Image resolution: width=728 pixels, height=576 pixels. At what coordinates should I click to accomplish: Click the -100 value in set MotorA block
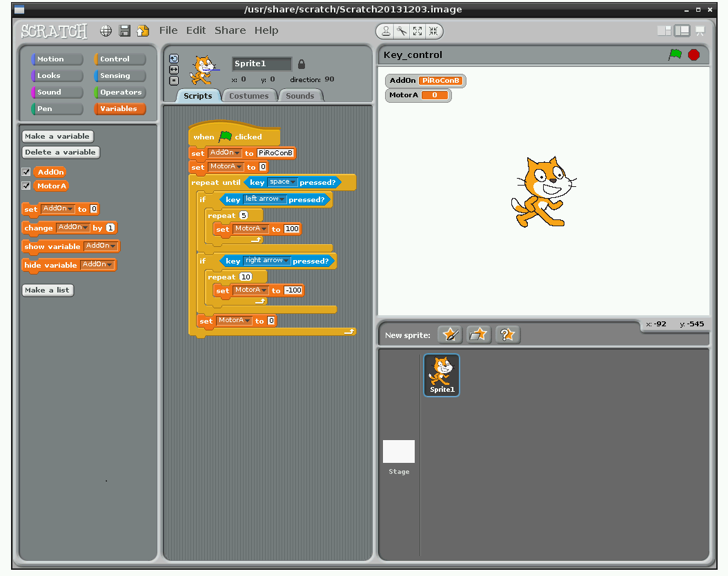pos(293,290)
